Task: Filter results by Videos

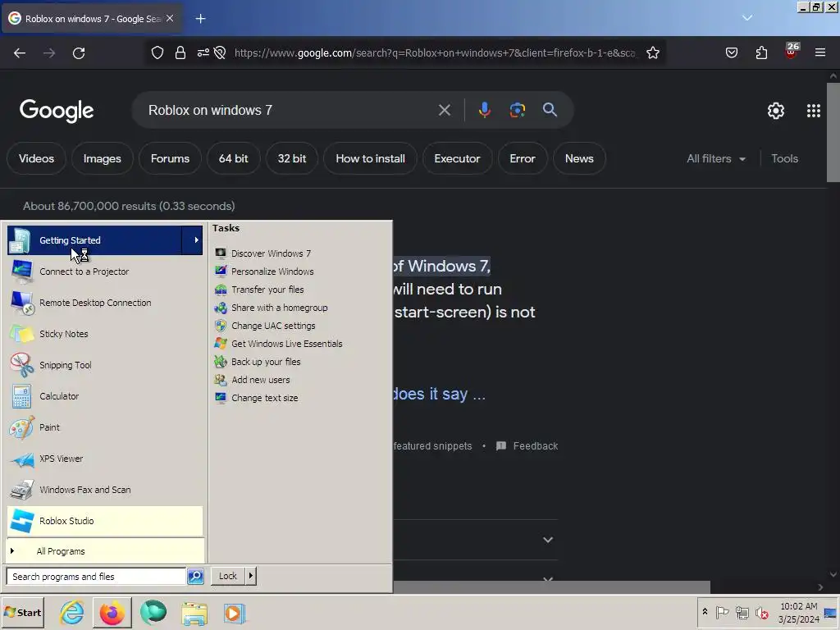Action: (x=36, y=158)
